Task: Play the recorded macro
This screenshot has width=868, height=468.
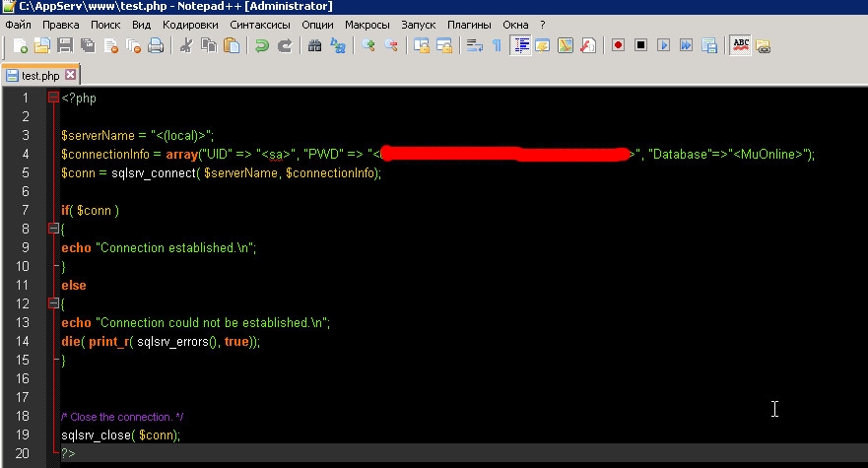Action: point(664,45)
